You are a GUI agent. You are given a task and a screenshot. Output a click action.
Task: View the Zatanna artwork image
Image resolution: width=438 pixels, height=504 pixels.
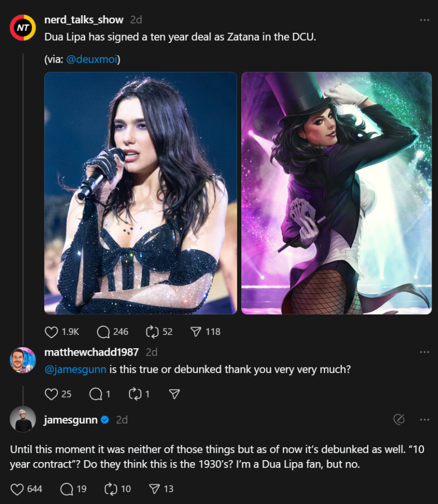[337, 193]
